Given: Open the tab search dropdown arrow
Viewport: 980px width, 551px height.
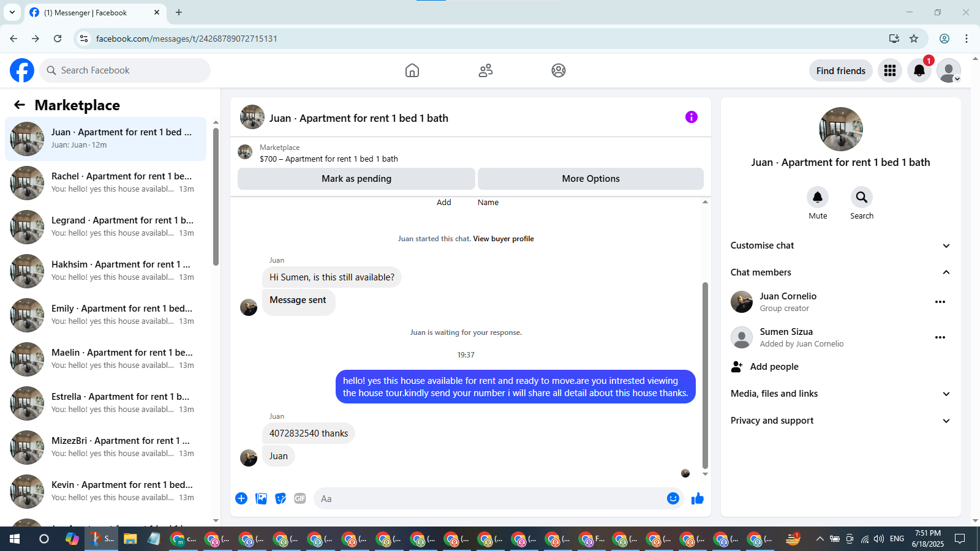Looking at the screenshot, I should click(x=12, y=12).
